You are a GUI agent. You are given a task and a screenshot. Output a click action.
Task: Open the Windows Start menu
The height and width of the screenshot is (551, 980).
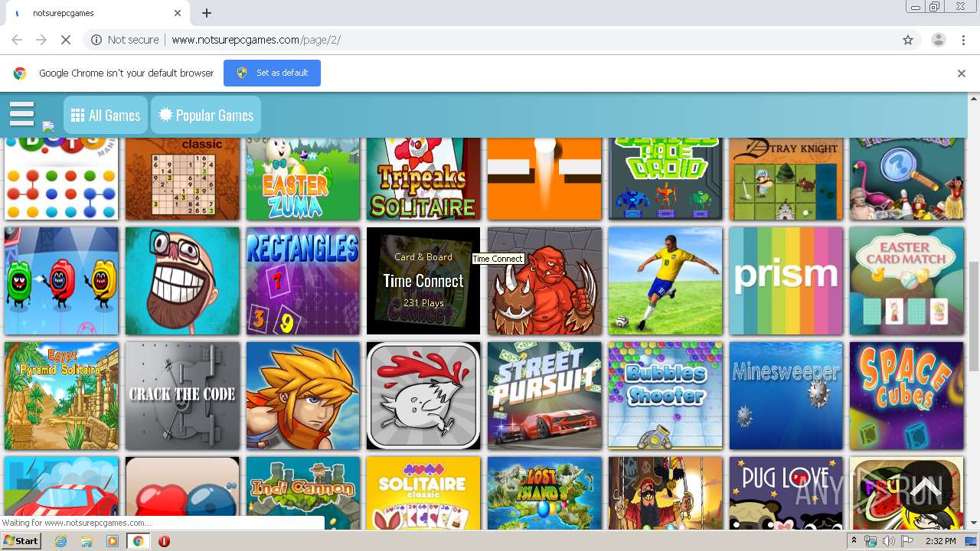(21, 541)
